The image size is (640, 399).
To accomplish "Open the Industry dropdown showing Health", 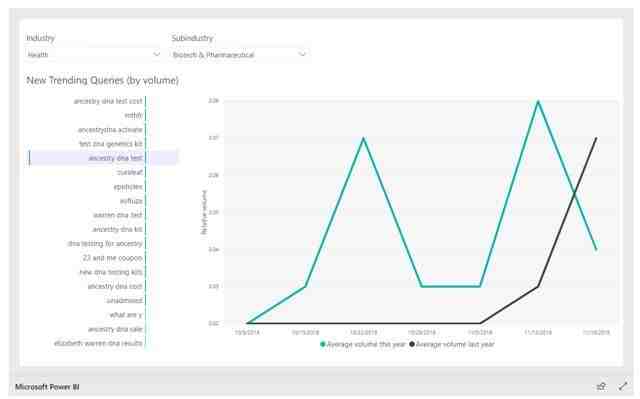I will pyautogui.click(x=93, y=55).
